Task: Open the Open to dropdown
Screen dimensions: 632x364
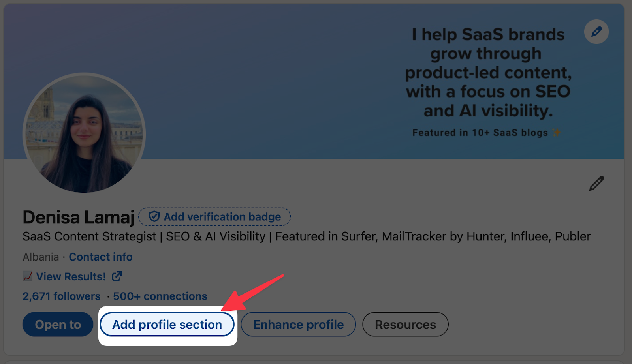Action: 57,324
